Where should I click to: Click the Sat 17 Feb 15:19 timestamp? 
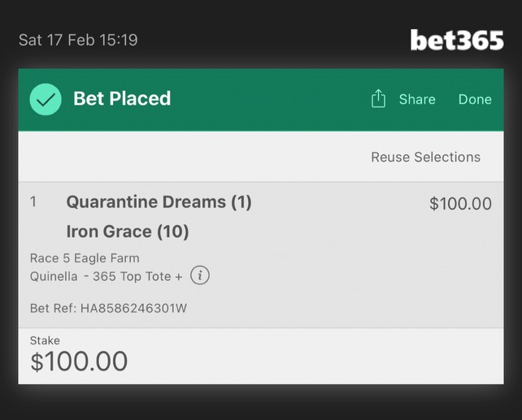[78, 40]
